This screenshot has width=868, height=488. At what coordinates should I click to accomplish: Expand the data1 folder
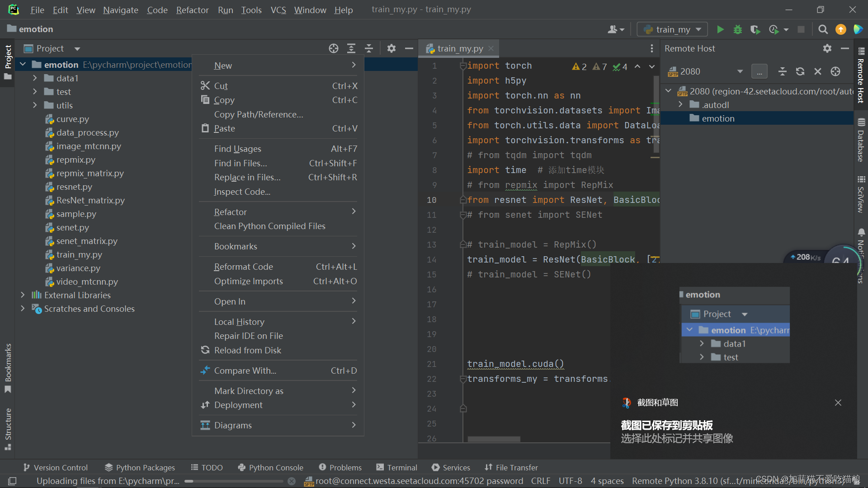point(35,78)
